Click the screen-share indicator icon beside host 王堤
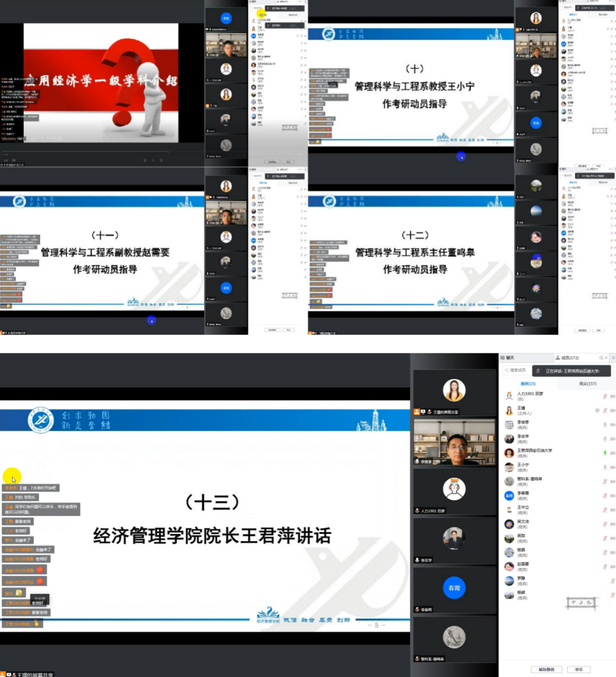The height and width of the screenshot is (677, 616). point(597,410)
